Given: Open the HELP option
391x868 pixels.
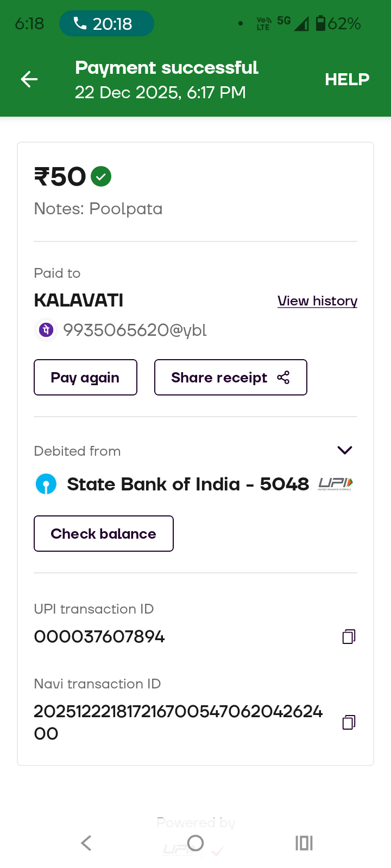Looking at the screenshot, I should pos(347,79).
